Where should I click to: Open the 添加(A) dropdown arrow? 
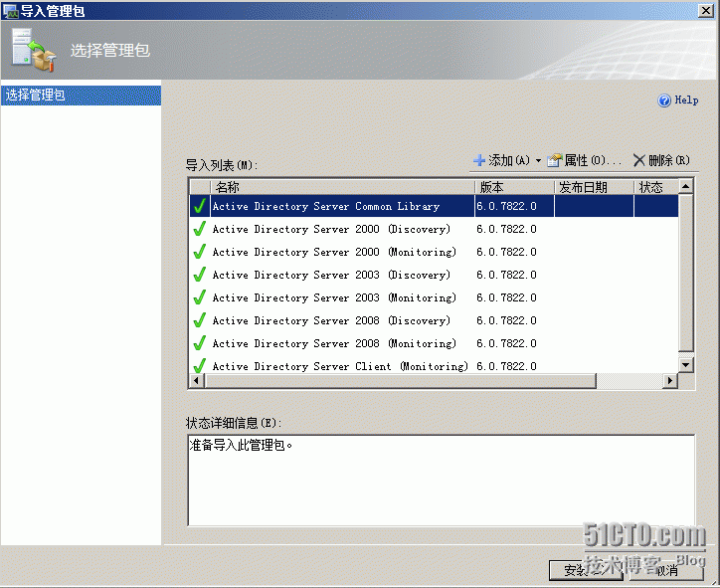[x=538, y=161]
